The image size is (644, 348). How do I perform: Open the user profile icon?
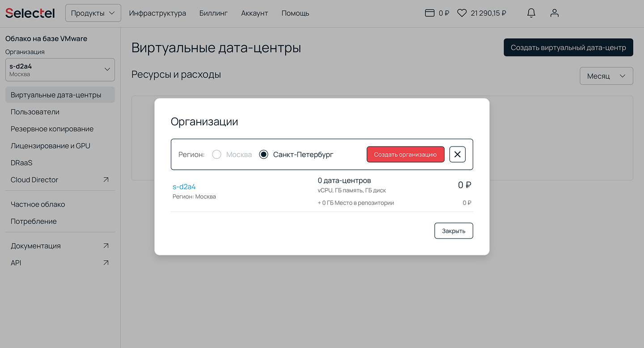[555, 13]
